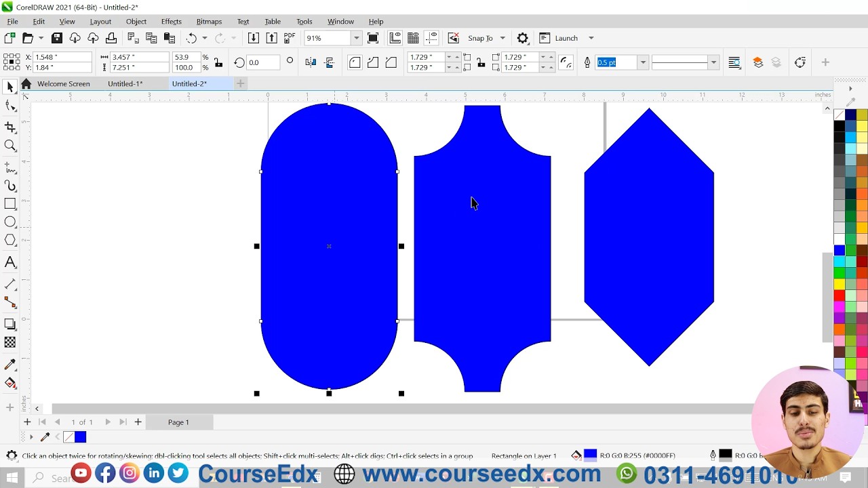
Task: Expand the Open file dropdown arrow
Action: click(x=41, y=38)
